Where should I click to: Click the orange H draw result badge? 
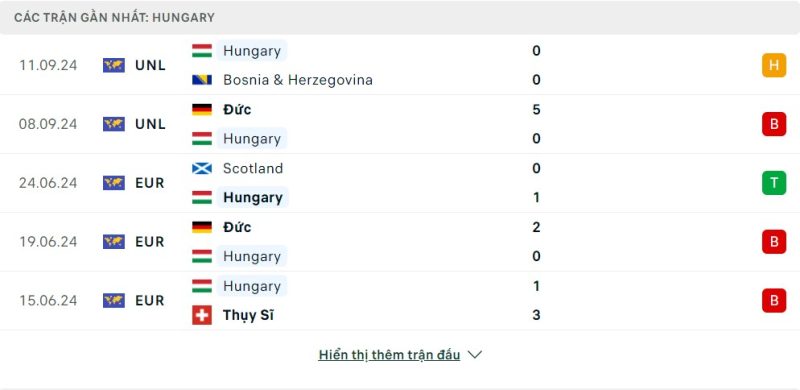pyautogui.click(x=774, y=65)
